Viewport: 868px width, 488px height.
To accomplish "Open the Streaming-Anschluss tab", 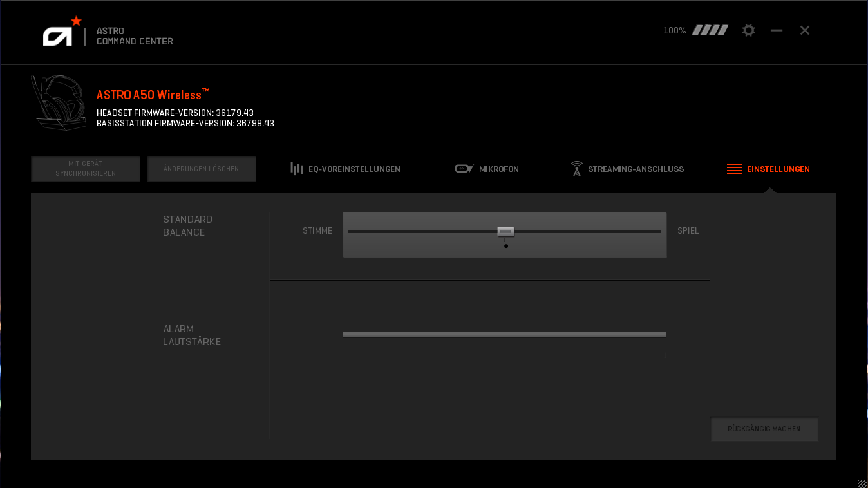I will pyautogui.click(x=627, y=169).
